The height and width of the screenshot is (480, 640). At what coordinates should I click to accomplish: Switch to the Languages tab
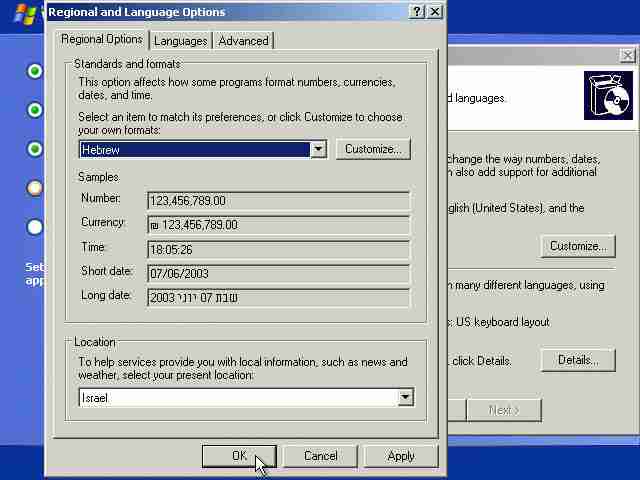tap(181, 41)
